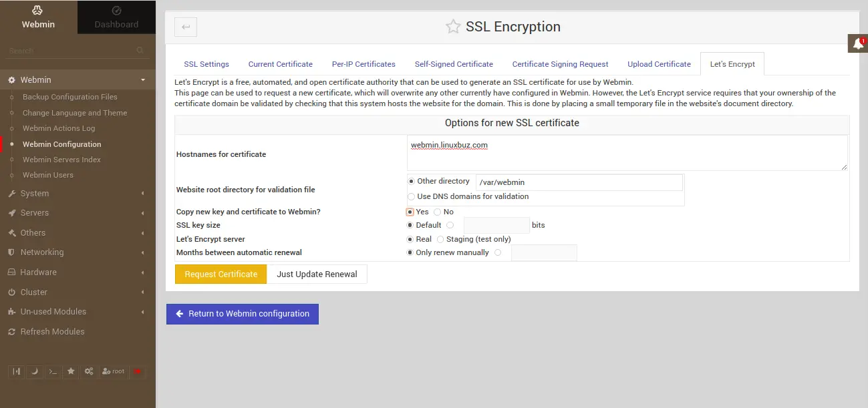Open Webmin Users in the sidebar
This screenshot has width=868, height=408.
[48, 175]
